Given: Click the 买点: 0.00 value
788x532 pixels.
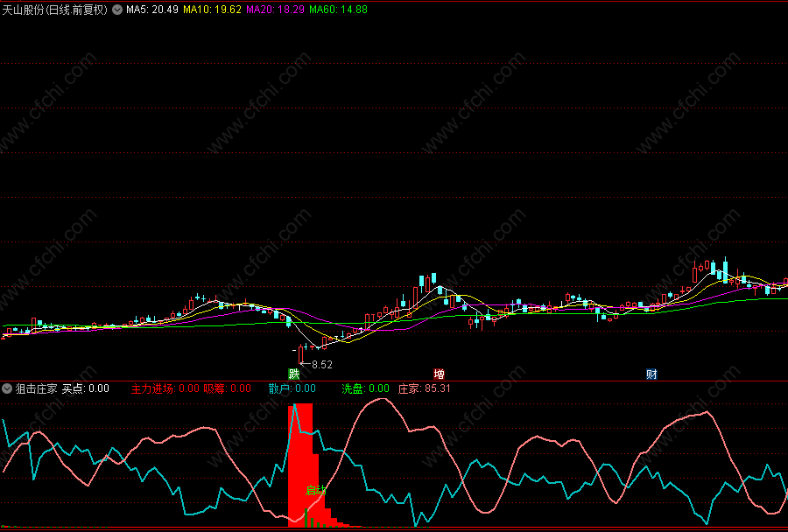Looking at the screenshot, I should coord(86,388).
